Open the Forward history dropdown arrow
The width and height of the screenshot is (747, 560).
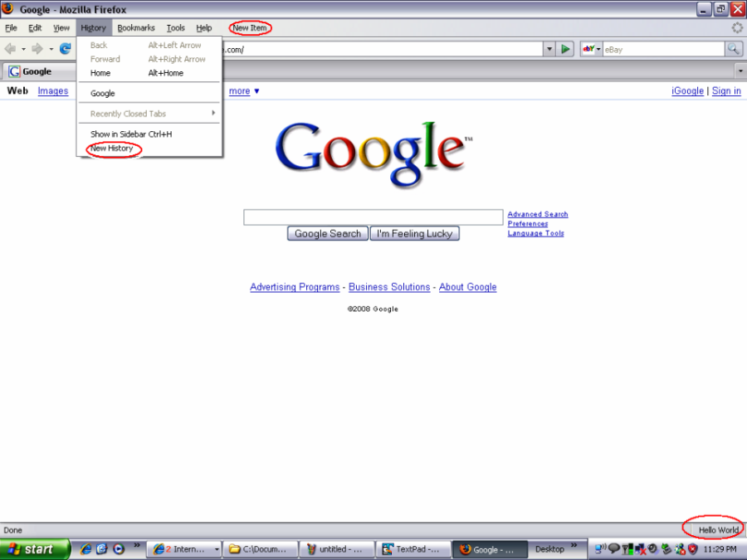click(51, 49)
